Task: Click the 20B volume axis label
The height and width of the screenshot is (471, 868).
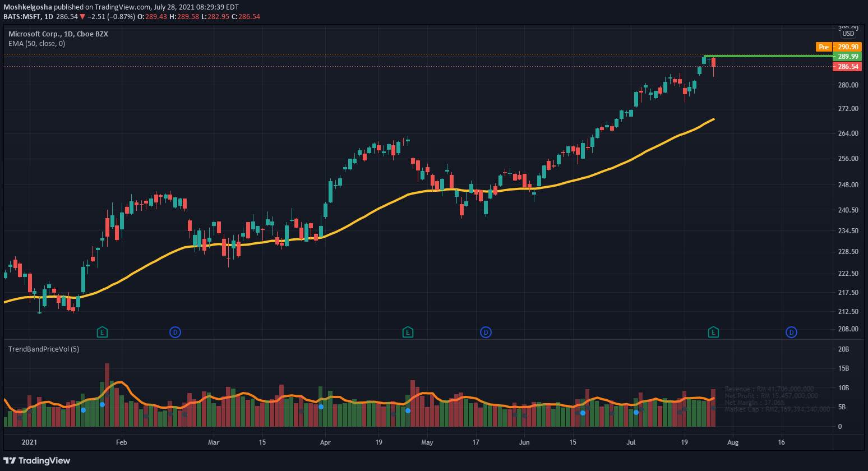Action: click(x=843, y=349)
